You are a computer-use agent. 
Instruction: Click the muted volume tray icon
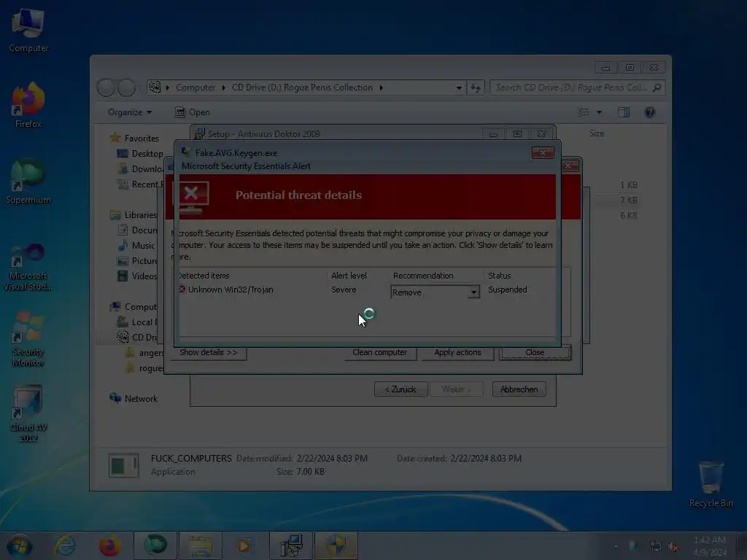(x=673, y=547)
